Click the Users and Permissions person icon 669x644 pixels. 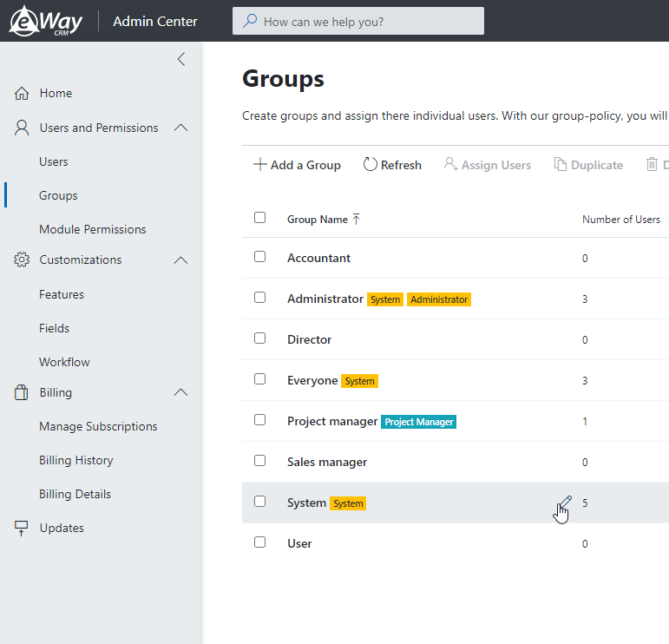coord(22,128)
